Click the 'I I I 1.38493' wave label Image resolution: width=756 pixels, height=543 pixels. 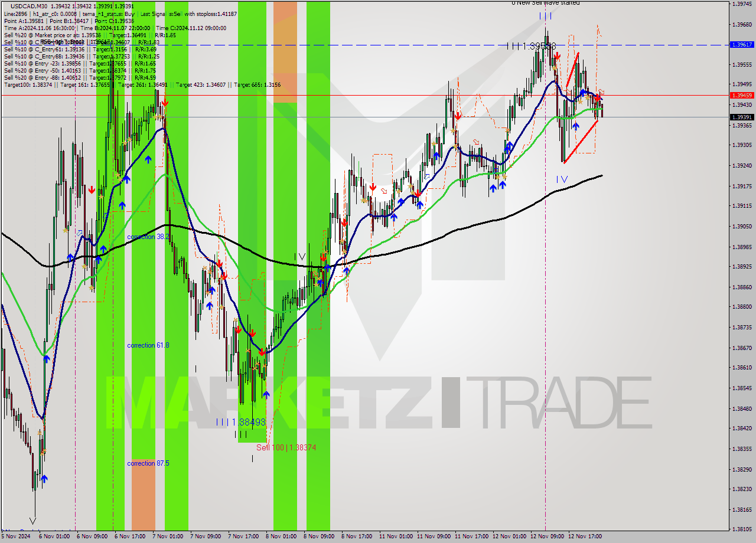pyautogui.click(x=241, y=423)
